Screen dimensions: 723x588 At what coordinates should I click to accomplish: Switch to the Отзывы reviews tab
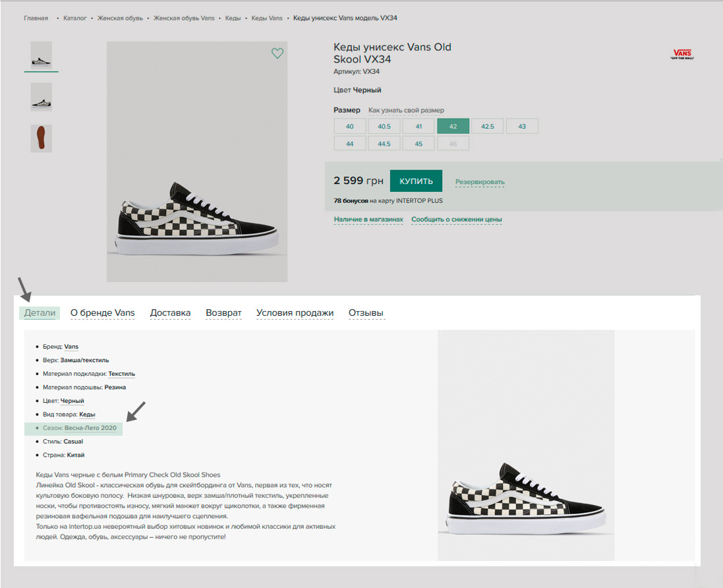(x=366, y=313)
